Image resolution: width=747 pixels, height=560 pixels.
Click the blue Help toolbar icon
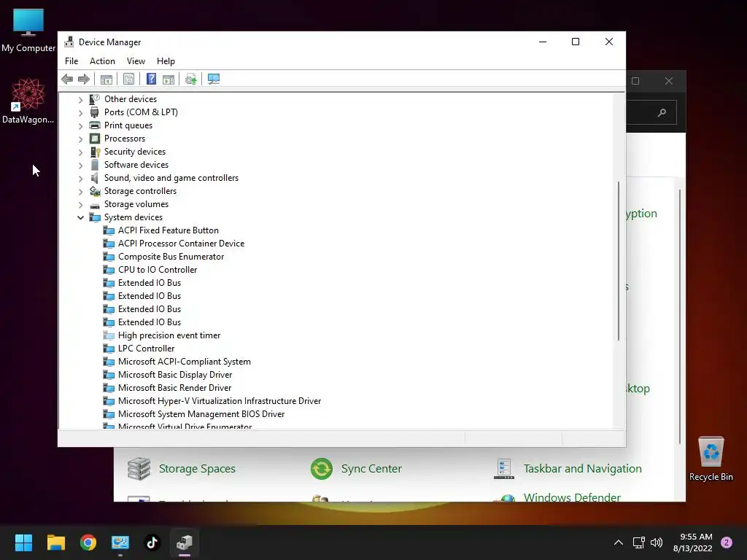click(x=151, y=79)
